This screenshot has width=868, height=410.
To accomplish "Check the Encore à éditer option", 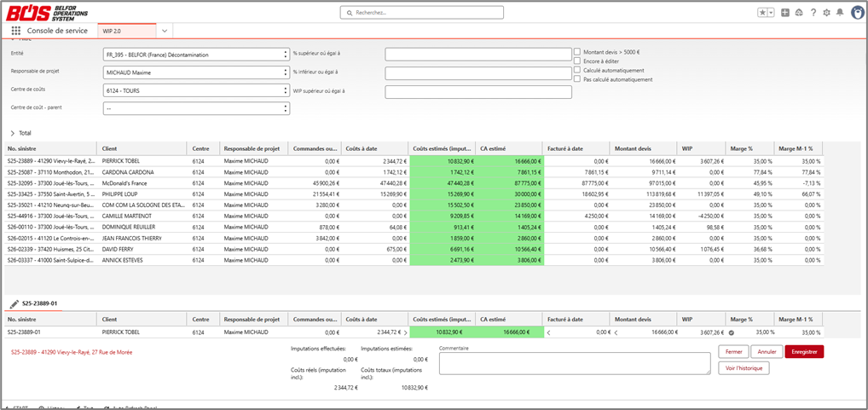I will coord(577,61).
